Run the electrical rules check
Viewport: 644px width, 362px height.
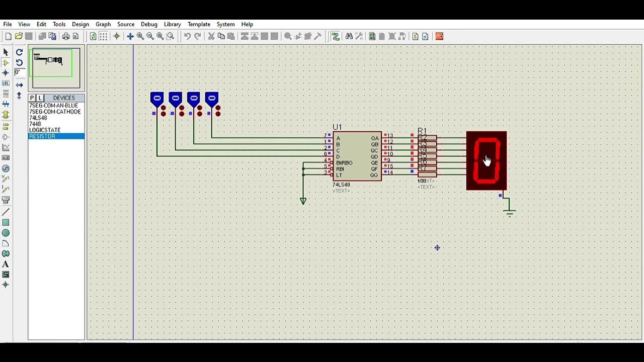[x=426, y=36]
